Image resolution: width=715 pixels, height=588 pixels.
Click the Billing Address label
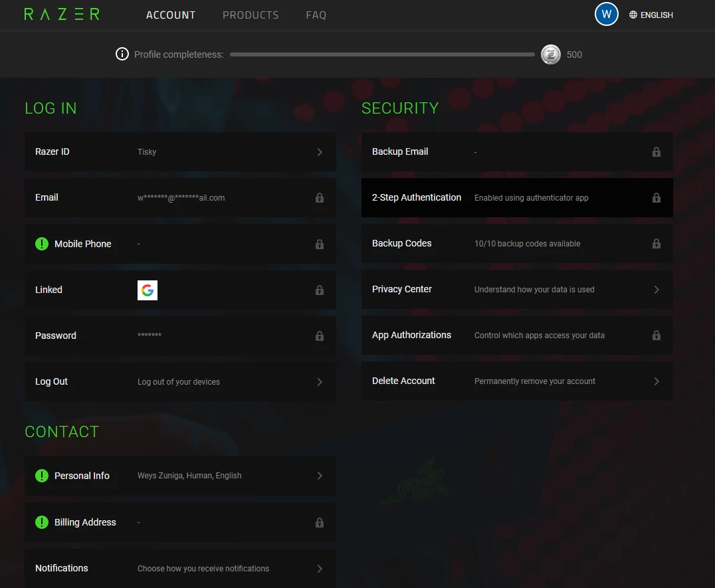(x=85, y=522)
